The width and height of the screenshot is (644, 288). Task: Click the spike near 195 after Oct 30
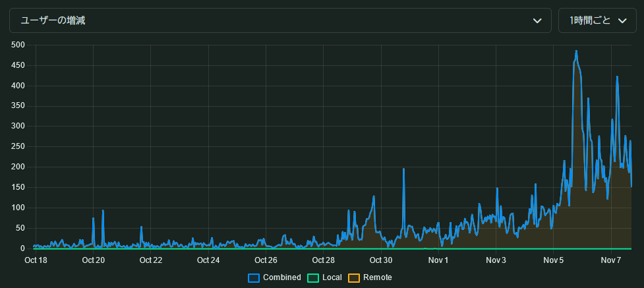click(x=403, y=169)
